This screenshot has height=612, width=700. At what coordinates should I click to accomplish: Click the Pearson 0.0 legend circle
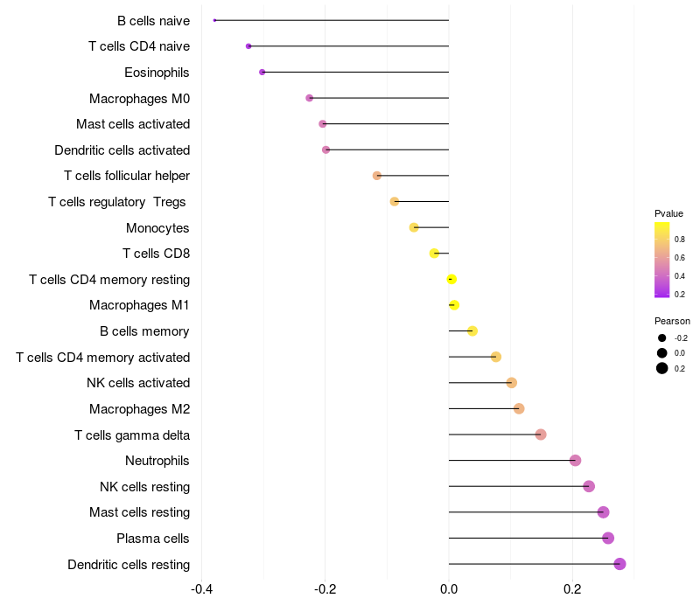point(662,353)
